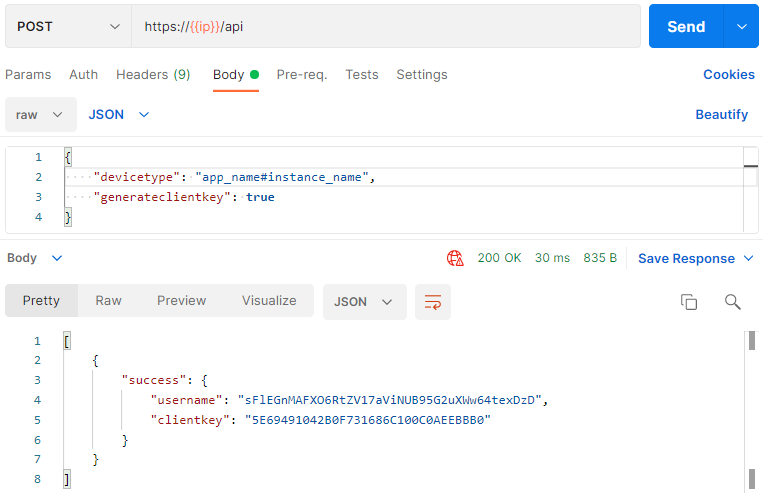The image size is (763, 493).
Task: Click the Beautify link
Action: [721, 115]
